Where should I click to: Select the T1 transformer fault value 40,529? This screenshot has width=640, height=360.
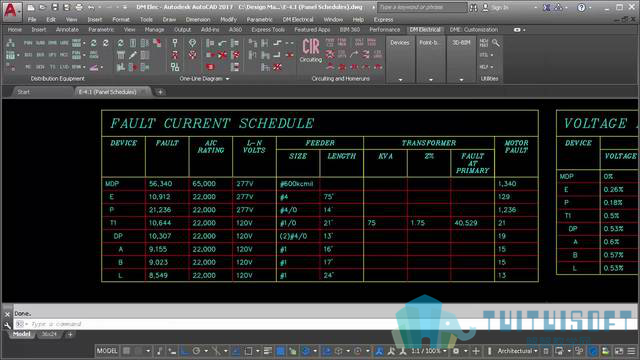pyautogui.click(x=466, y=223)
